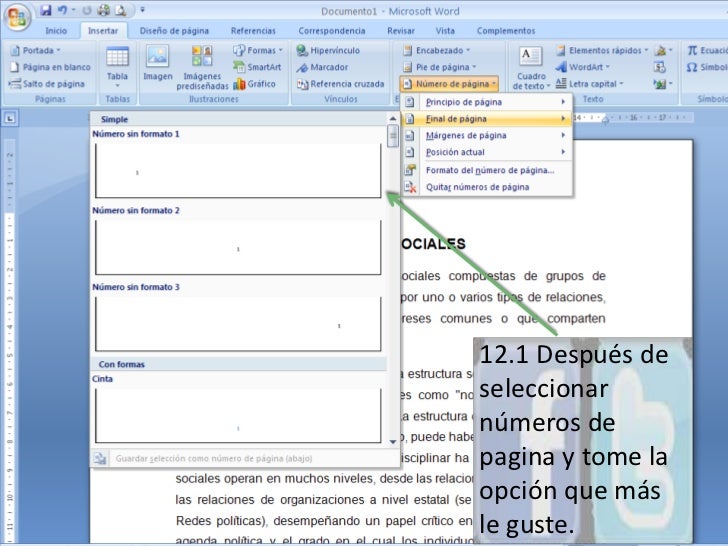Click the insert object icon
728x546 pixels.
[663, 84]
